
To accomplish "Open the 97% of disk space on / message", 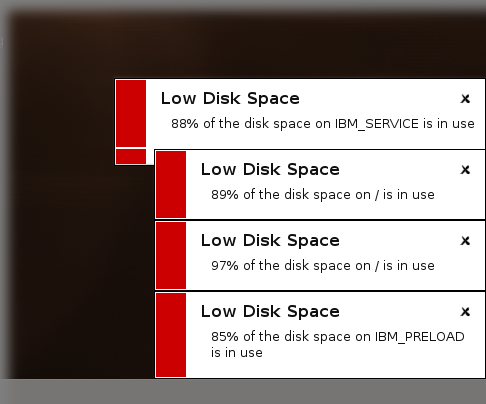I will [323, 266].
